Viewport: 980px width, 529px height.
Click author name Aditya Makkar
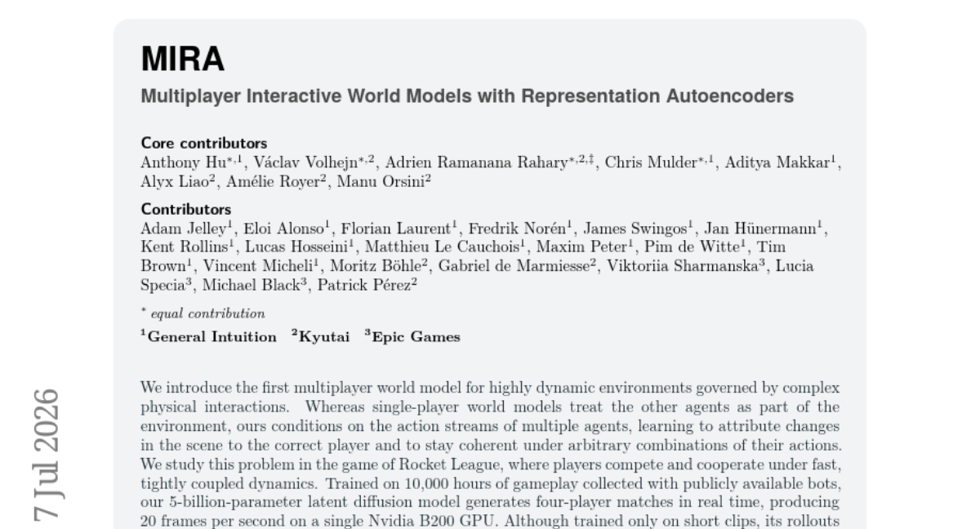(x=782, y=162)
